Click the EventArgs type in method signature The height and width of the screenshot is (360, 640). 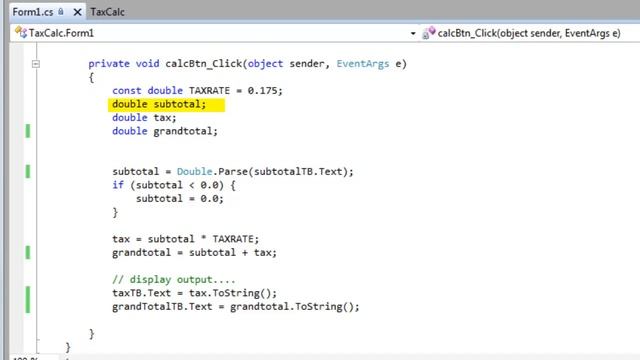(362, 64)
